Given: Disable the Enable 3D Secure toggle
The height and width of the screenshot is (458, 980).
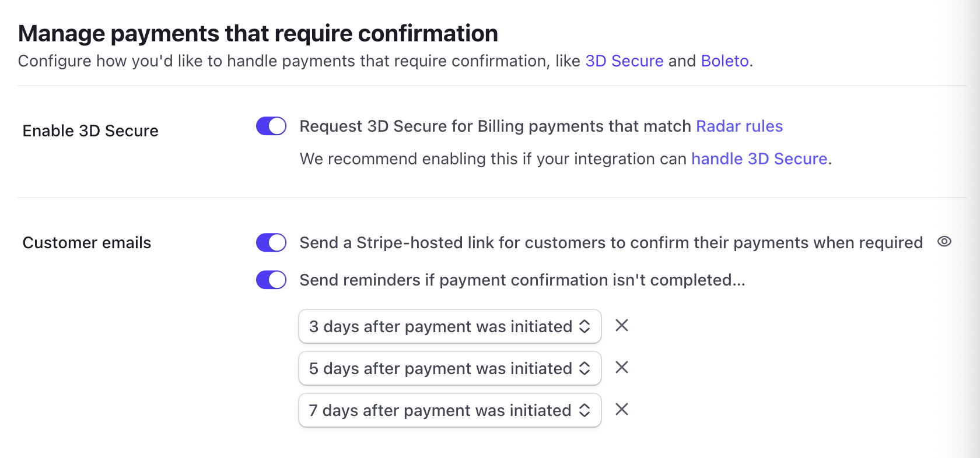Looking at the screenshot, I should click(x=271, y=126).
